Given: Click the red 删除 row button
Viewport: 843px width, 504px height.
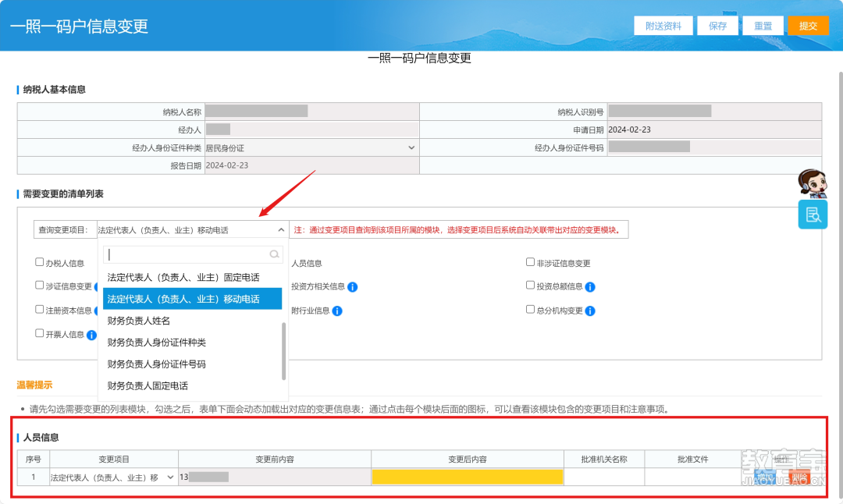Looking at the screenshot, I should point(799,477).
